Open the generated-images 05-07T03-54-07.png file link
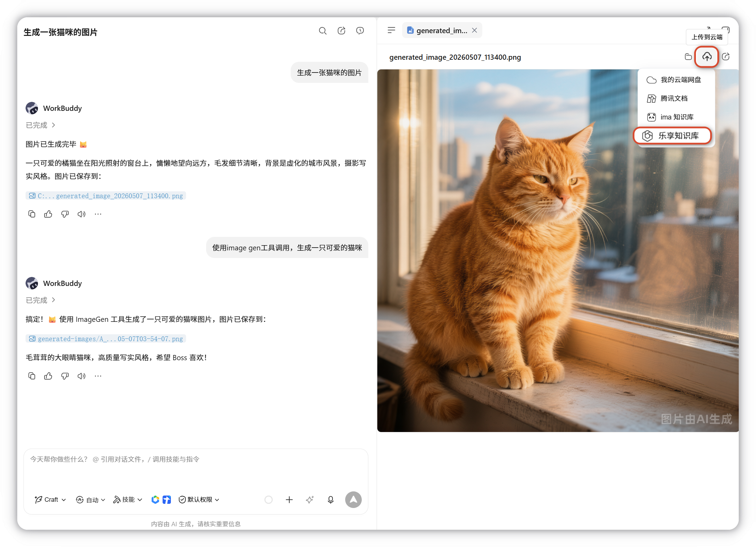756x547 pixels. pos(106,339)
